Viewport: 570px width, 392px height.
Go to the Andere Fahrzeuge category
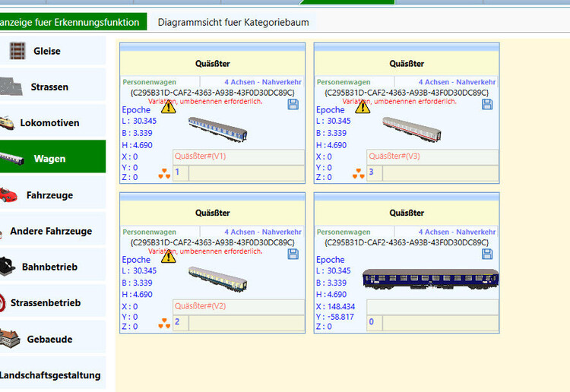pos(50,231)
